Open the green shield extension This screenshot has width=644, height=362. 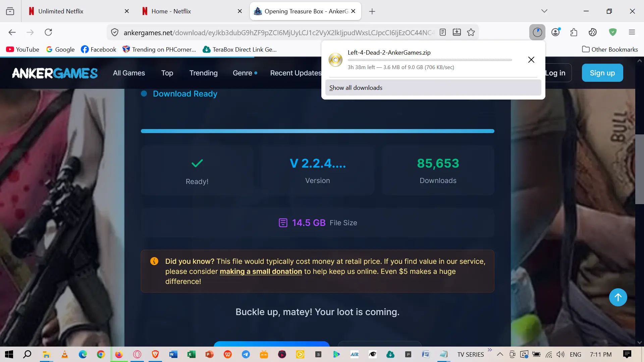tap(613, 32)
